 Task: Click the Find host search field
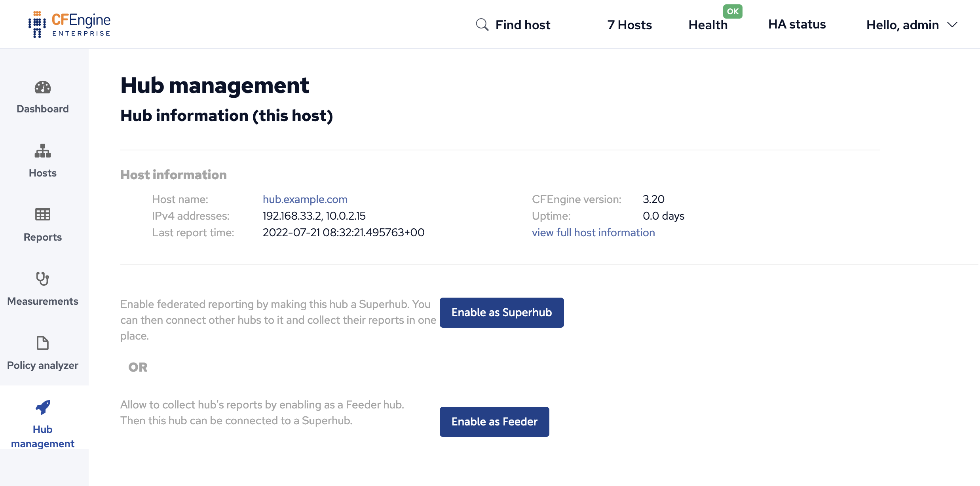coord(523,25)
